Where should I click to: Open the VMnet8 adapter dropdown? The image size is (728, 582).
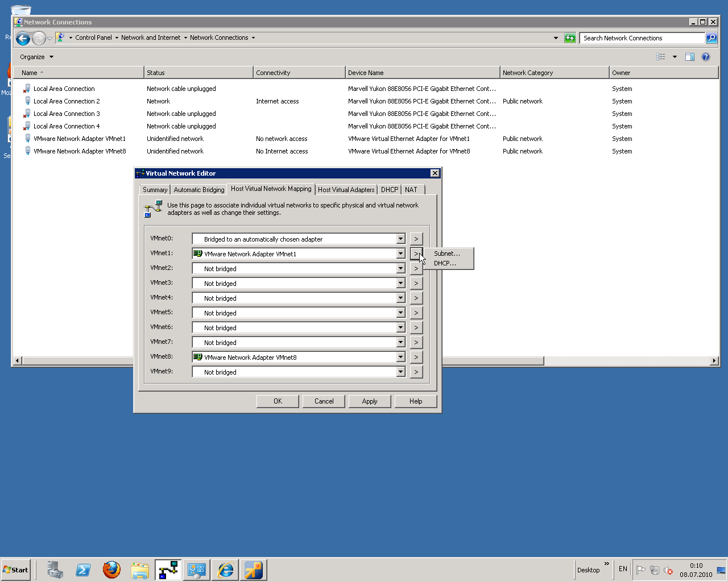400,357
